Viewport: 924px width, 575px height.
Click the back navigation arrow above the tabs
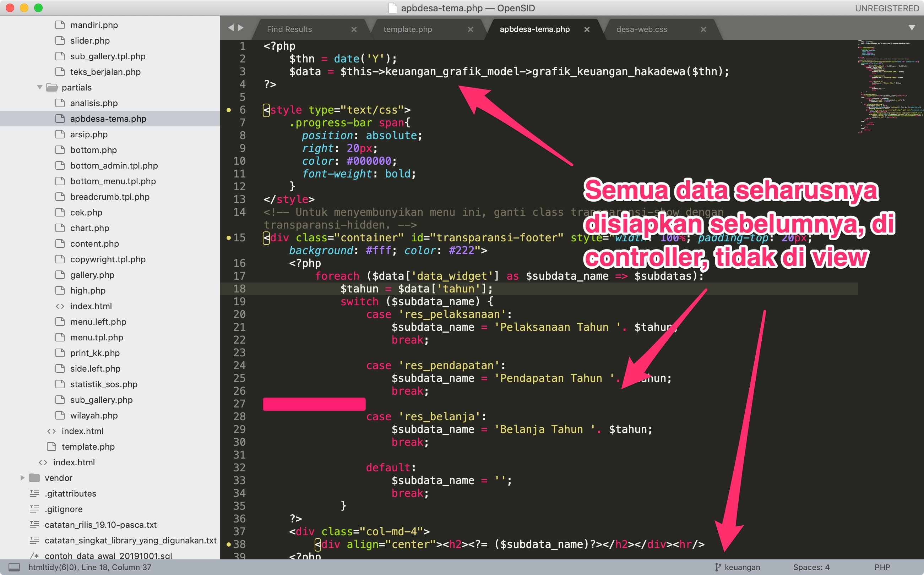(231, 27)
